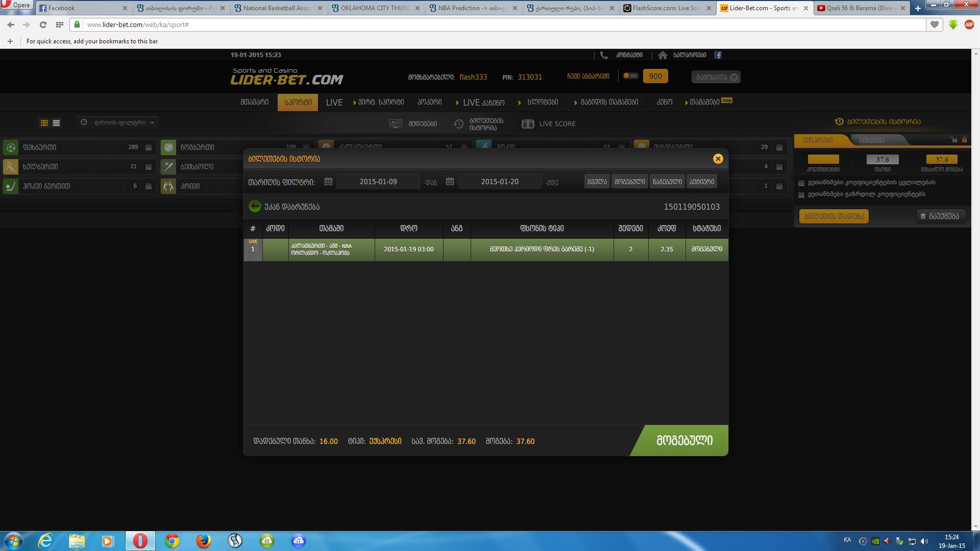Check the football category checkbox
The width and height of the screenshot is (980, 551).
(149, 147)
